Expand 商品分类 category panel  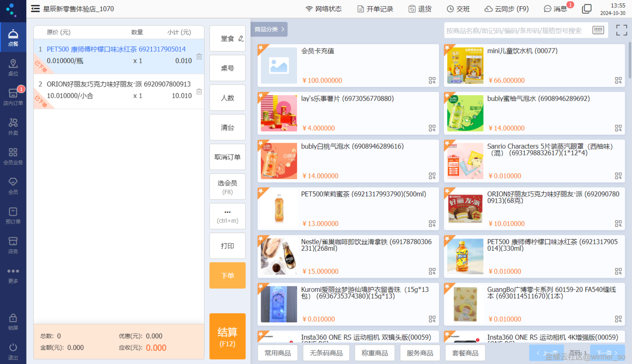click(x=269, y=29)
